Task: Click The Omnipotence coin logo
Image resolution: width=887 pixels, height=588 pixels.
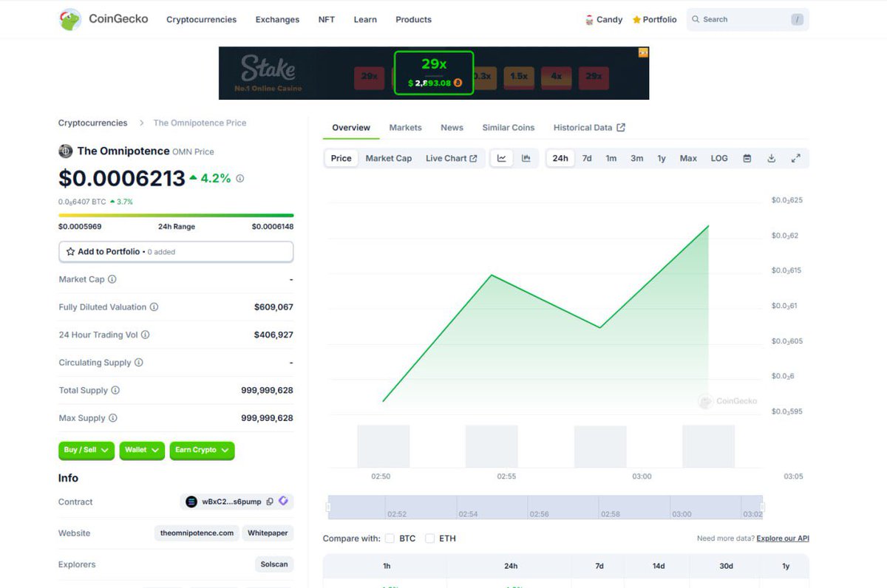Action: pos(66,151)
